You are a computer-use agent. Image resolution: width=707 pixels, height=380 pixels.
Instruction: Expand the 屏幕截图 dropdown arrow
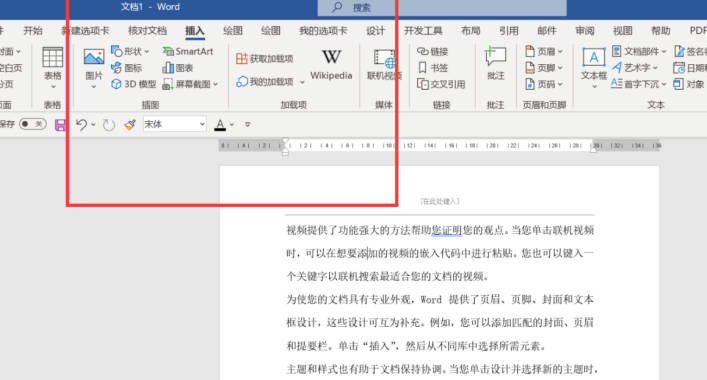pos(215,84)
